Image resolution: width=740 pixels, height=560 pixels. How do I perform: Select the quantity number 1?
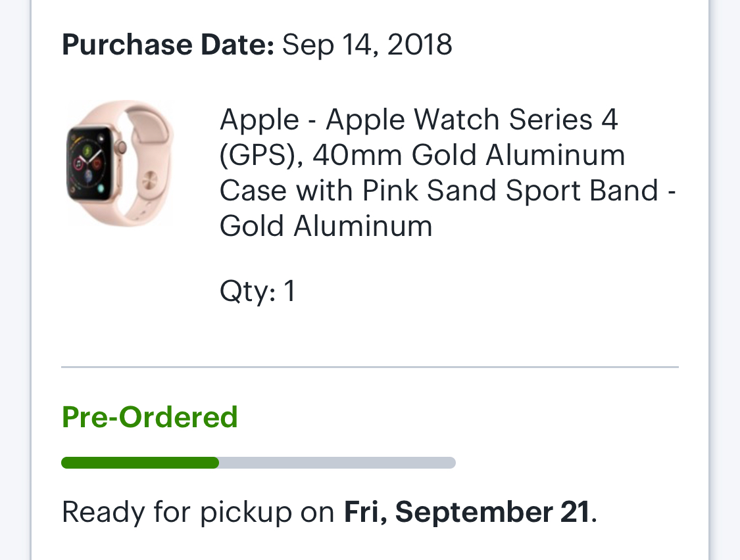coord(289,291)
